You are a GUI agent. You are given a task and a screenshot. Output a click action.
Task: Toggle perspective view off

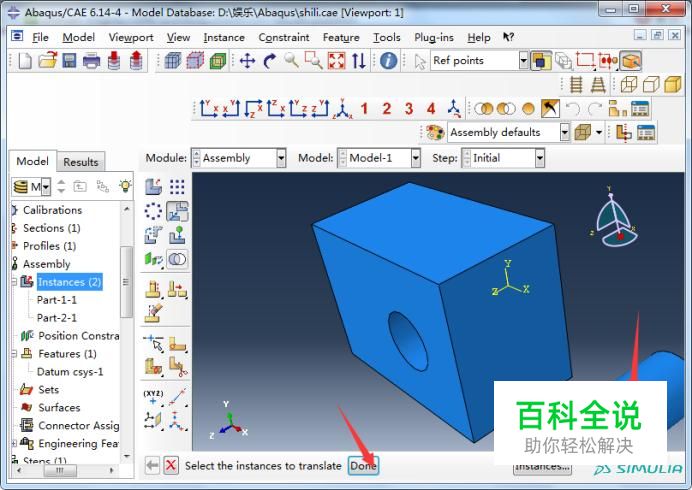pyautogui.click(x=576, y=84)
